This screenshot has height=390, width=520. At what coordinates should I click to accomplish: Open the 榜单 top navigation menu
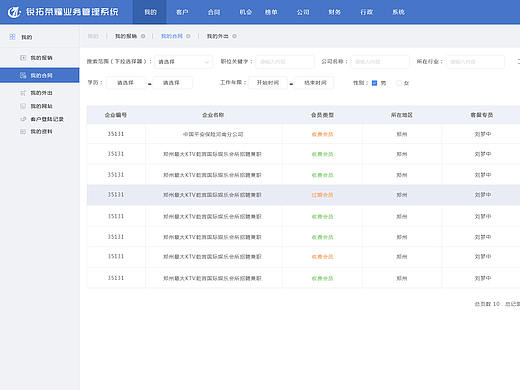[271, 12]
